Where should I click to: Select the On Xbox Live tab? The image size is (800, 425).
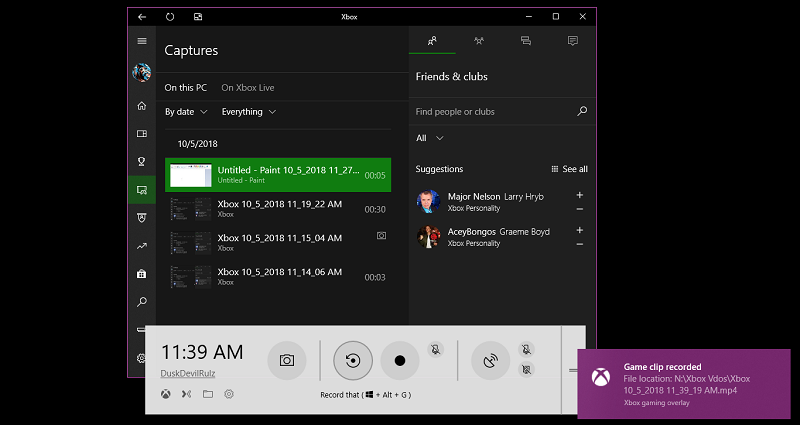[247, 88]
